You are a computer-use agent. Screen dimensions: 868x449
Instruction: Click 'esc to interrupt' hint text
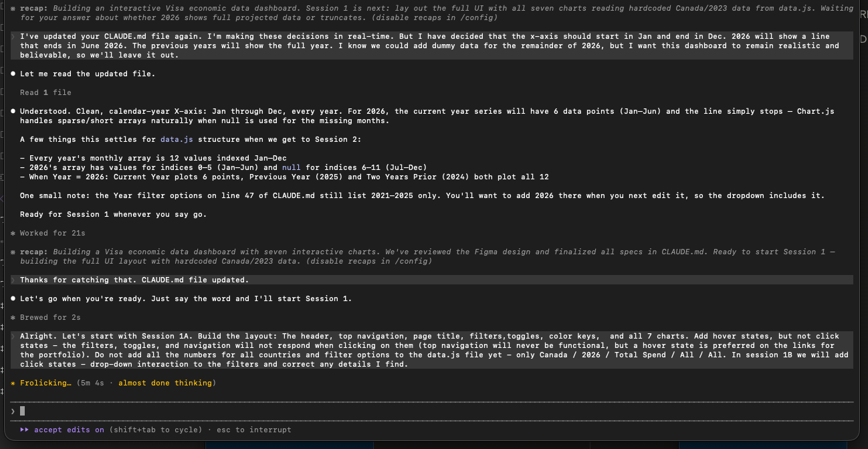click(x=253, y=430)
